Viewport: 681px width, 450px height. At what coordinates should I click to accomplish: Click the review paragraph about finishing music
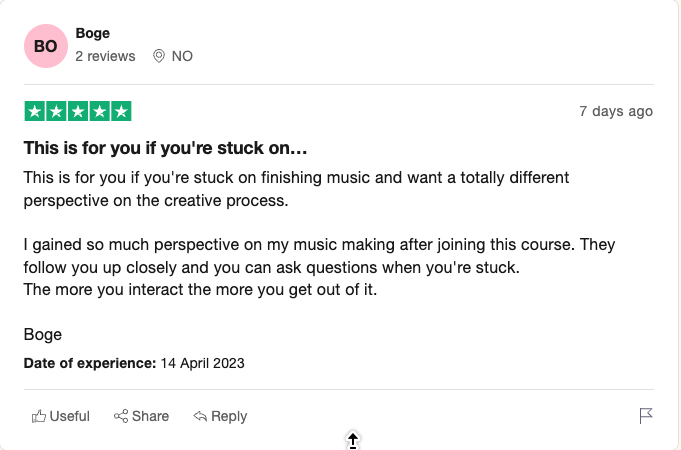[x=296, y=188]
